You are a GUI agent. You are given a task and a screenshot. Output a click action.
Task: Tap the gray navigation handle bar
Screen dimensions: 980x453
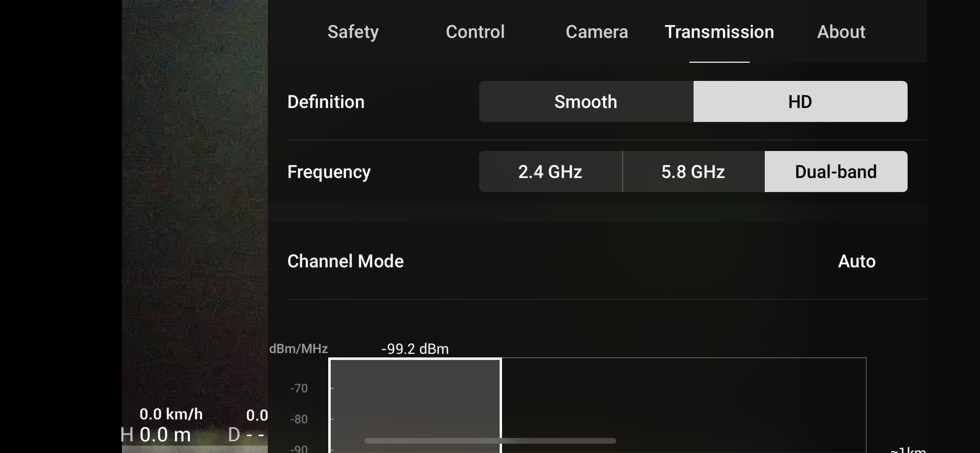point(490,441)
